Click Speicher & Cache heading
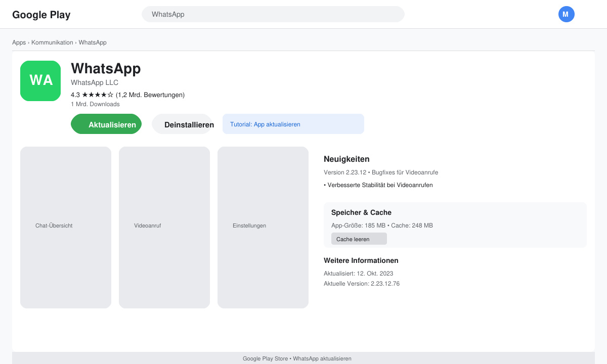The height and width of the screenshot is (364, 607). (361, 212)
